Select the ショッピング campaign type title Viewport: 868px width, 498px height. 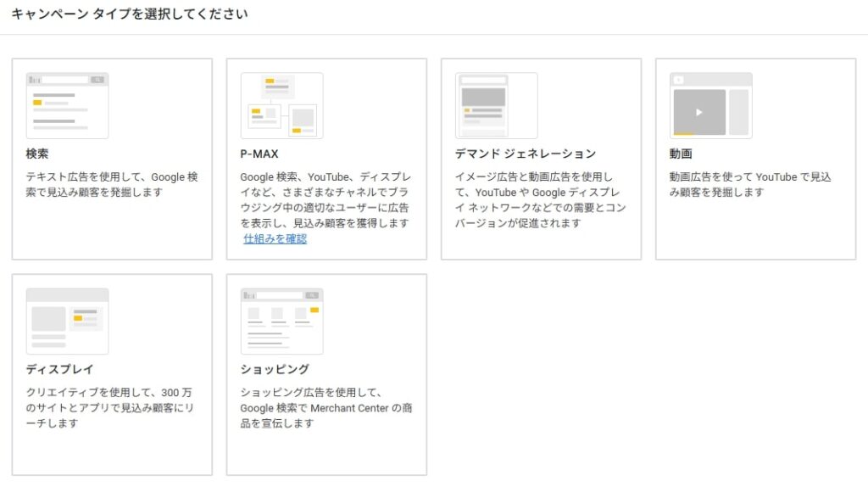point(275,369)
